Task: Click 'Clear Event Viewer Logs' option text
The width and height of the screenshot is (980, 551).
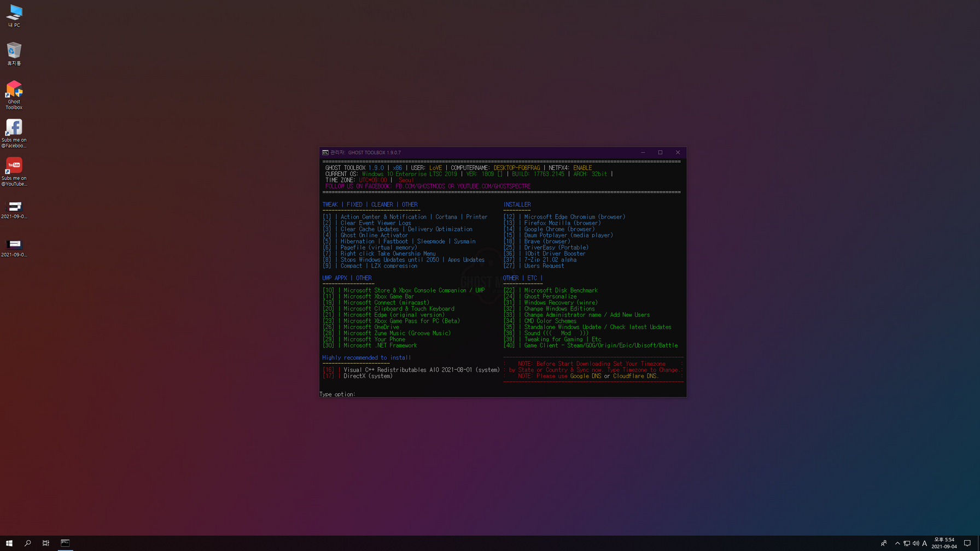Action: (376, 223)
